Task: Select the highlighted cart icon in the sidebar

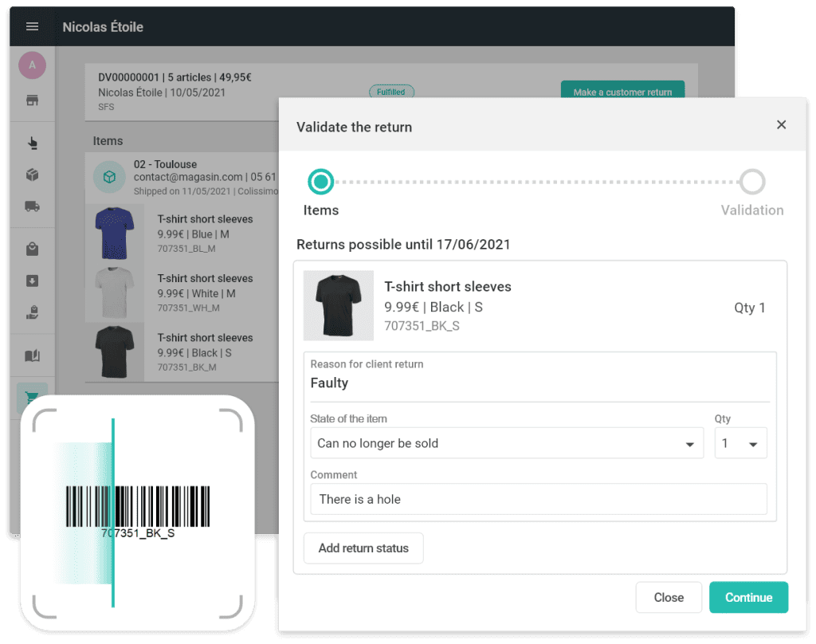Action: [32, 397]
